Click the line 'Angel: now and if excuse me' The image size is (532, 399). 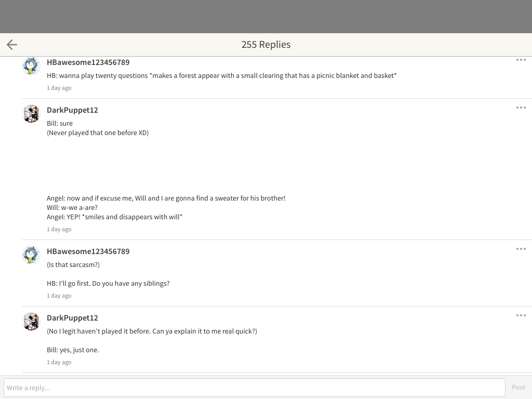(166, 198)
